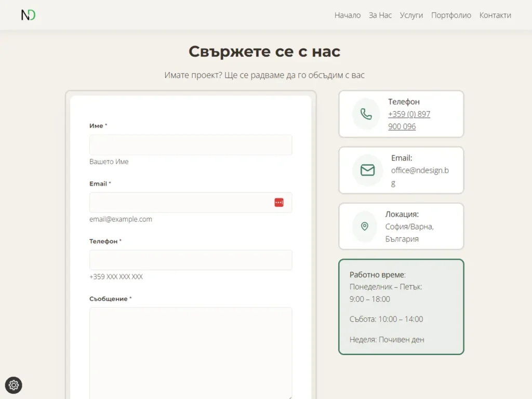Click the Свържете се с нас heading

(264, 51)
